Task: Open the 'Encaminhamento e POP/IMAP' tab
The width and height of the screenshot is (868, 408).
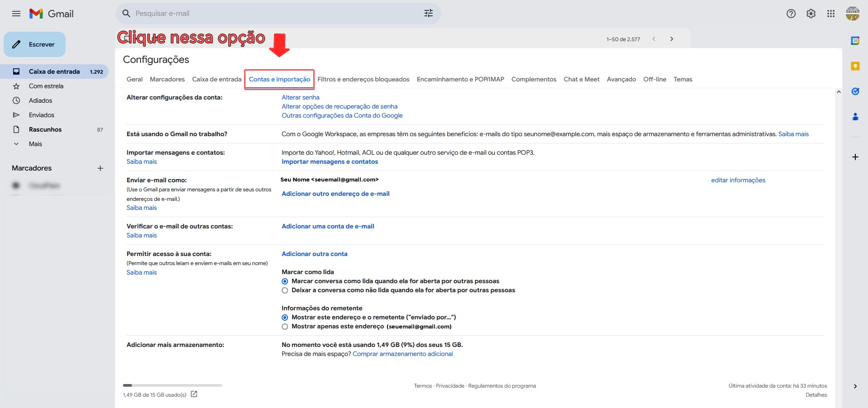Action: click(x=460, y=79)
